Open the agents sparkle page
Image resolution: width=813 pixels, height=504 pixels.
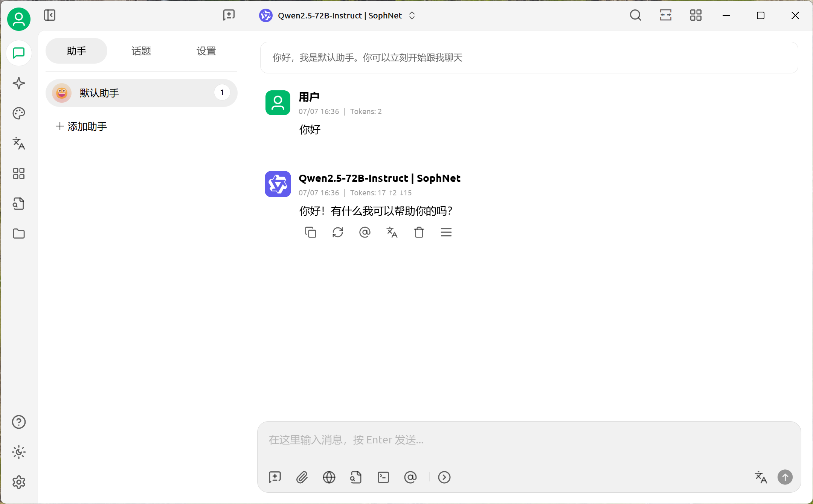19,83
